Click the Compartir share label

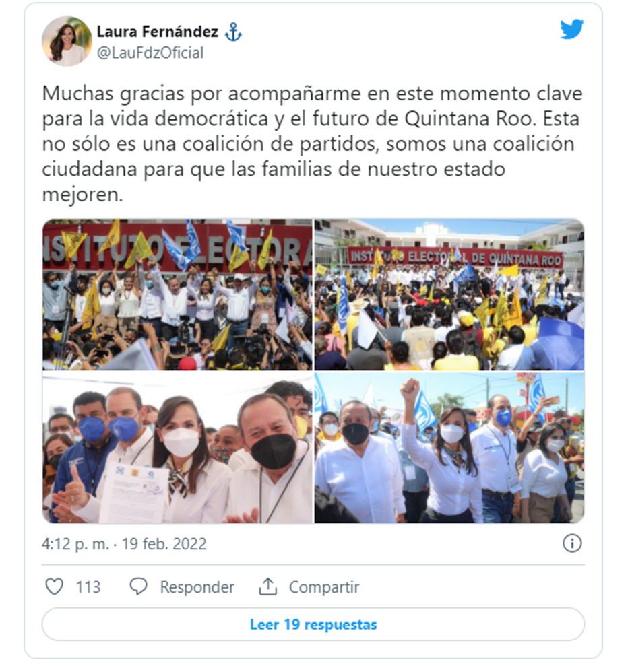point(324,586)
